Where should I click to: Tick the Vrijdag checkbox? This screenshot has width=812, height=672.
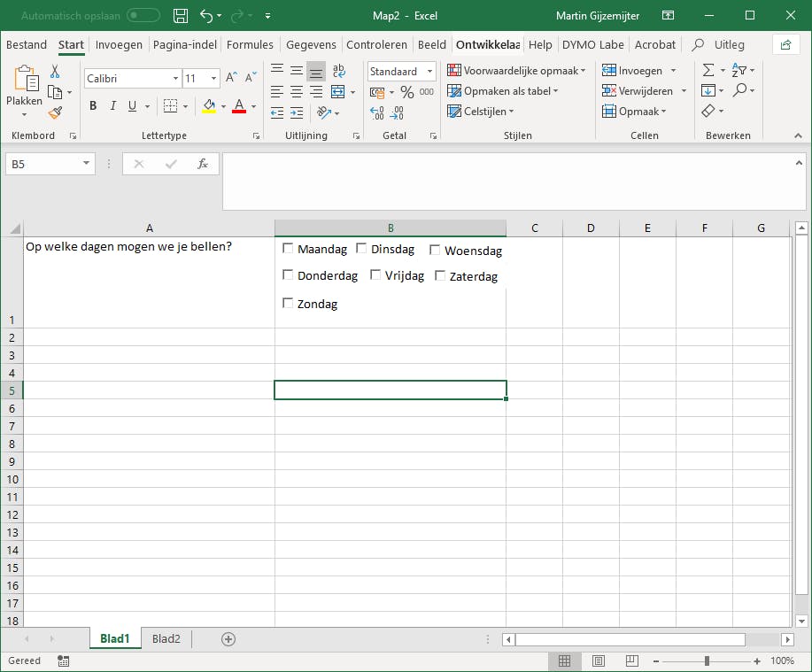[x=375, y=275]
